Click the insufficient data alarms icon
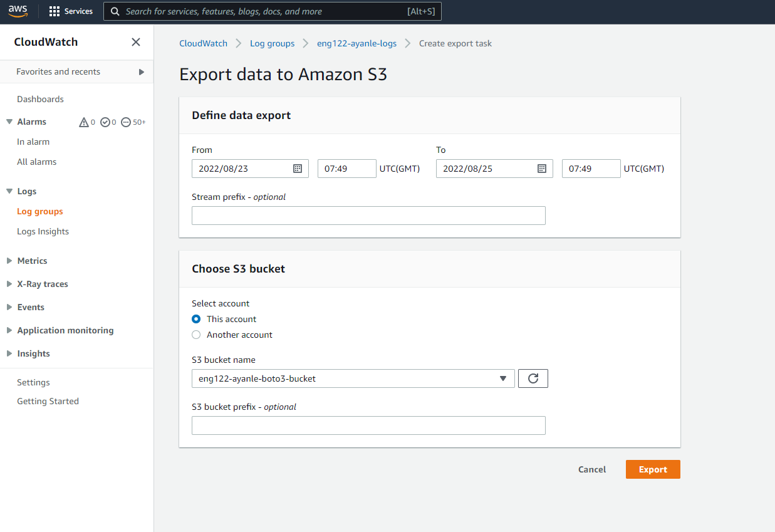This screenshot has width=775, height=532. pos(126,122)
